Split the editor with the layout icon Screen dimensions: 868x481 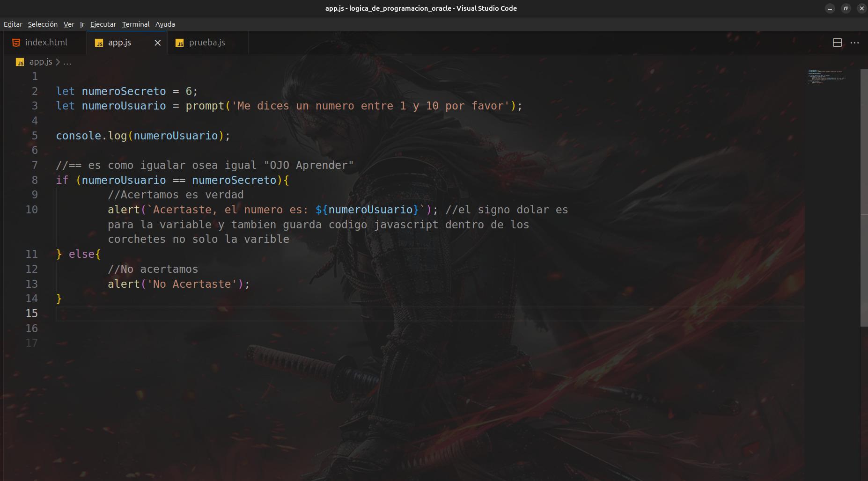(838, 43)
